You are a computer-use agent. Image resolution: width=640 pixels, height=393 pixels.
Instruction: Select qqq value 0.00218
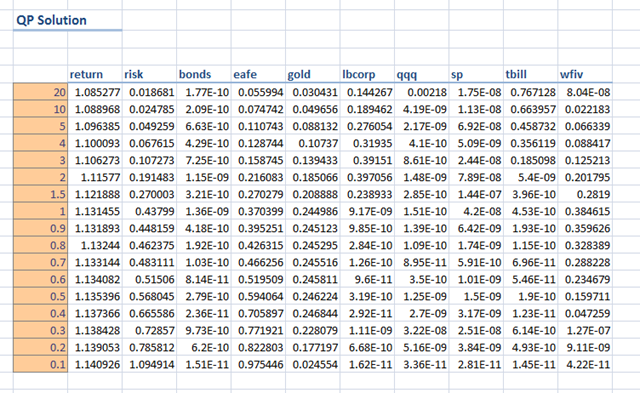(421, 92)
